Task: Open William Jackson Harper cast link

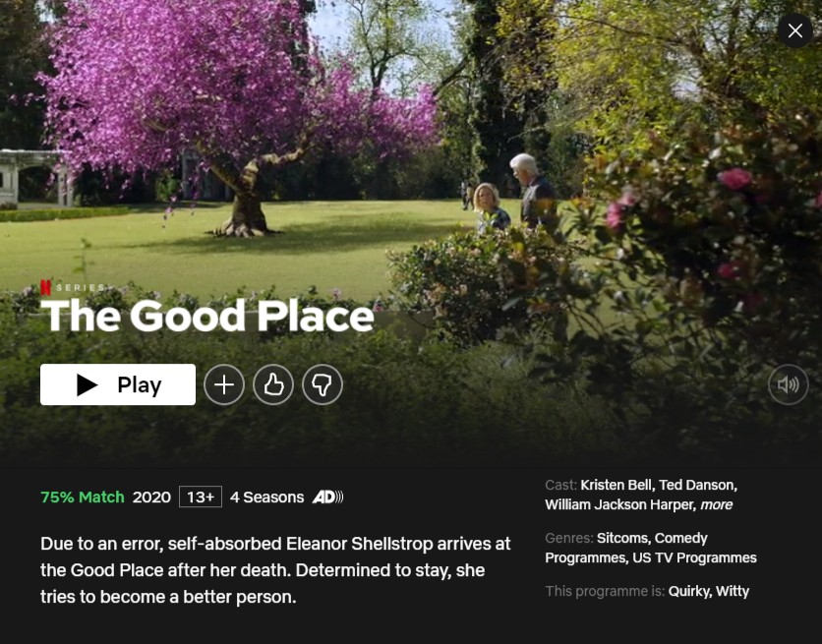Action: (619, 504)
